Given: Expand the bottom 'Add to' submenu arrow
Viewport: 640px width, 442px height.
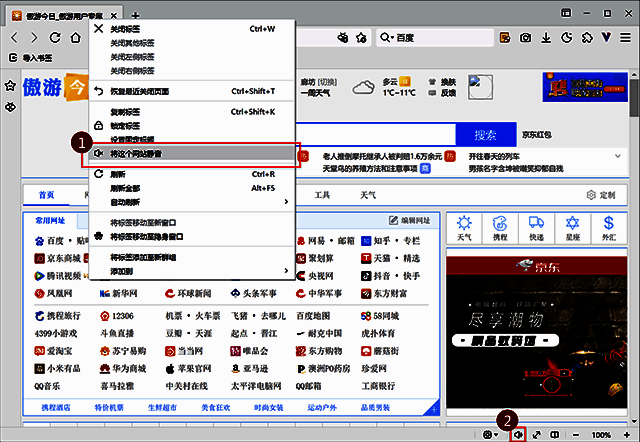Looking at the screenshot, I should click(x=286, y=271).
